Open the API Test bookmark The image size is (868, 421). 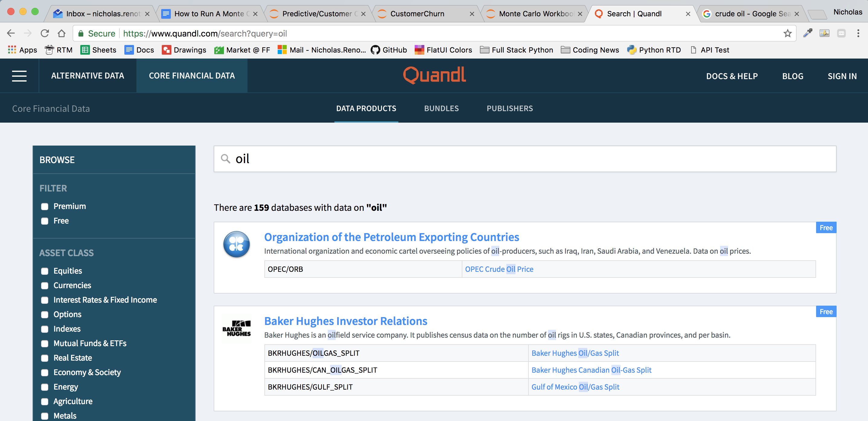tap(710, 50)
